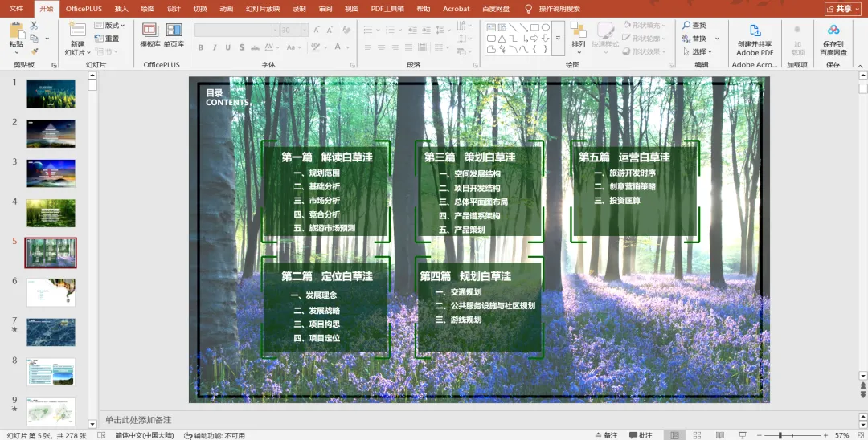The width and height of the screenshot is (868, 440).
Task: Open the 选择 Select dropdown
Action: click(x=698, y=51)
